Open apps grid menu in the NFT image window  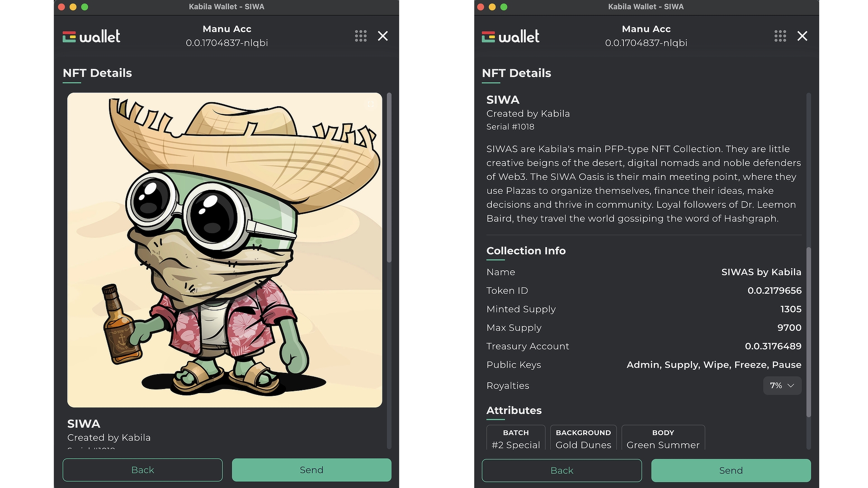coord(361,36)
